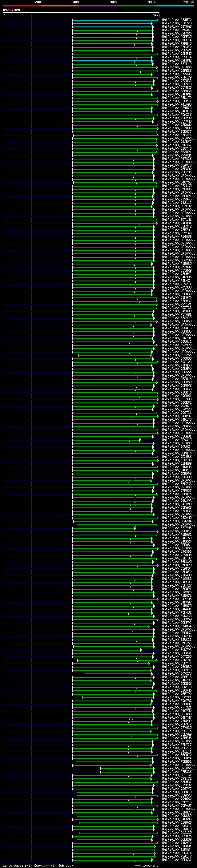The image size is (197, 868).
Task: Select the UniRef100_P19945 label
Action: [177, 200]
